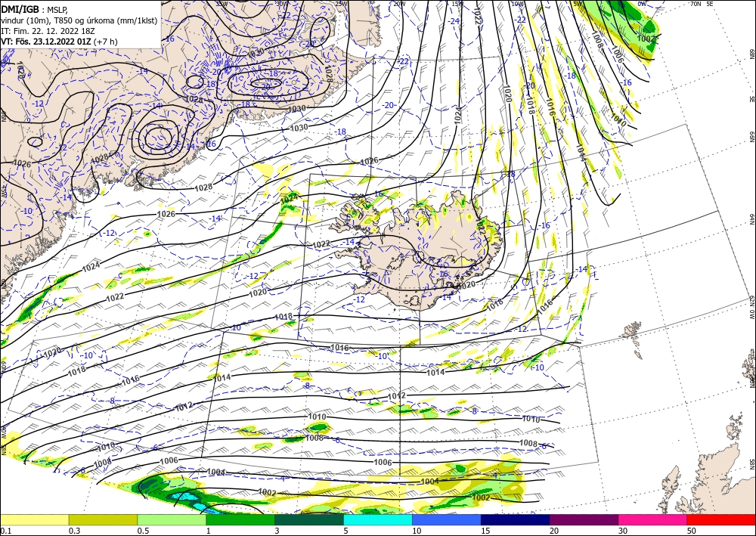
Task: Click the legend value '15'
Action: point(485,531)
